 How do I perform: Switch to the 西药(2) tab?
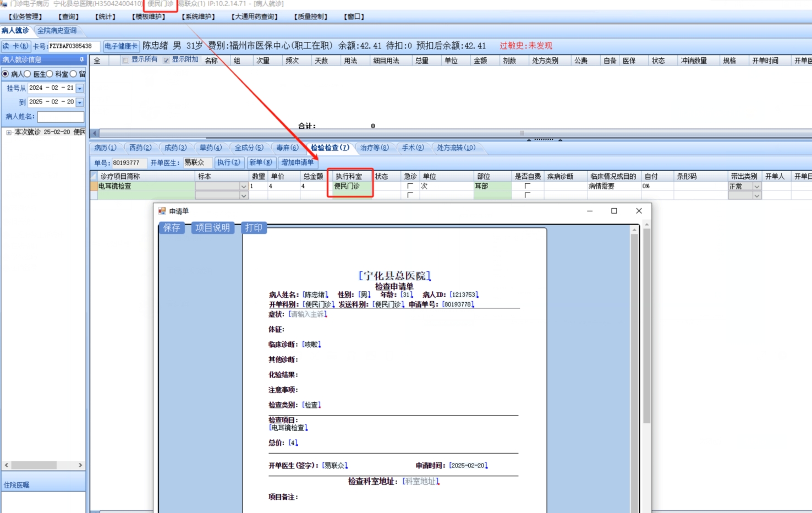pyautogui.click(x=140, y=148)
